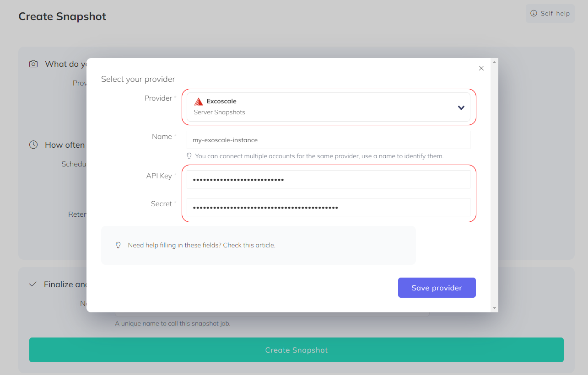
Task: Click the checkmark icon beside Finalize
Action: pos(32,284)
